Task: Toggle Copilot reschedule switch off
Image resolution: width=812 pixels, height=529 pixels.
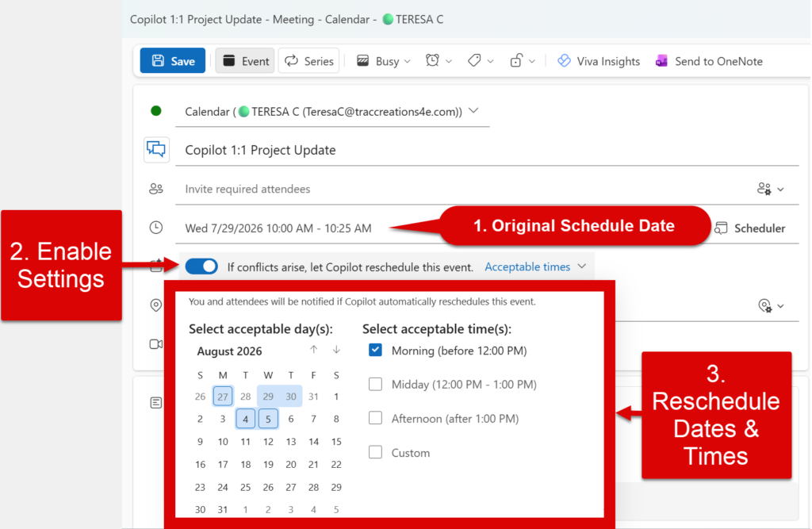Action: (x=201, y=266)
